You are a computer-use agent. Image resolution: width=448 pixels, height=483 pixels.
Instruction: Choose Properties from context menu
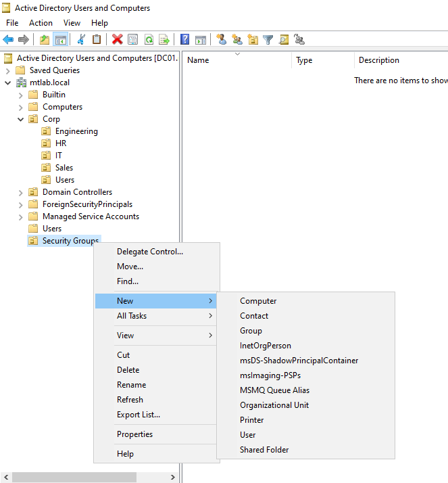click(x=156, y=434)
